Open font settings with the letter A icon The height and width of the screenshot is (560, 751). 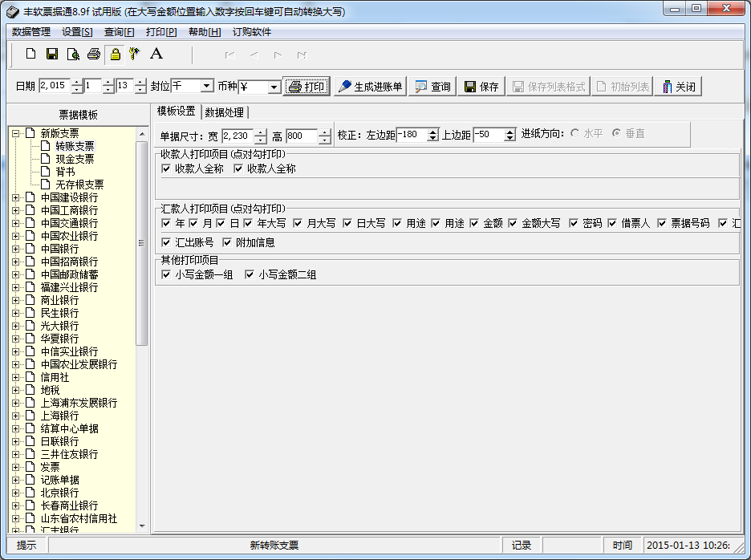156,54
